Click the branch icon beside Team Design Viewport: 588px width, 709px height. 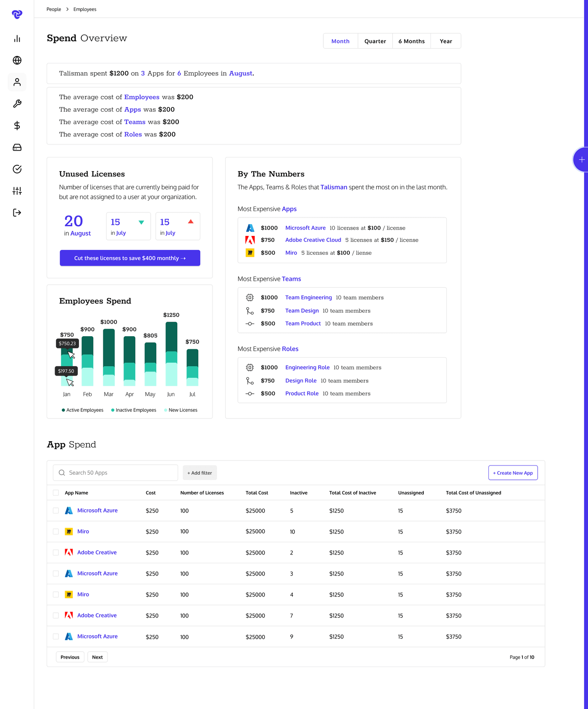(x=250, y=311)
